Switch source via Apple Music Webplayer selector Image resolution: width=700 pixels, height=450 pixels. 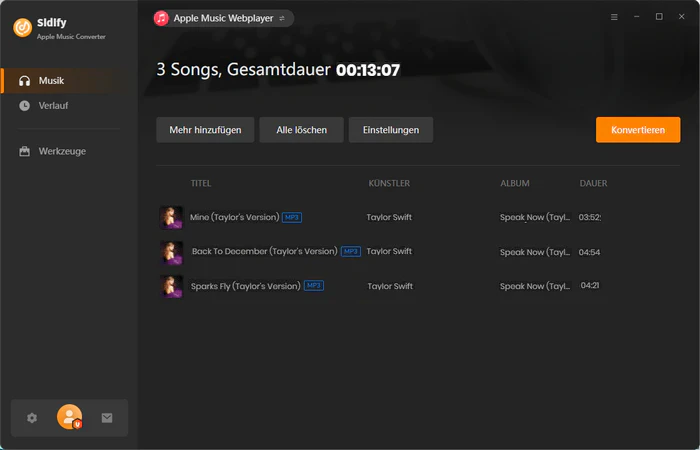click(224, 18)
